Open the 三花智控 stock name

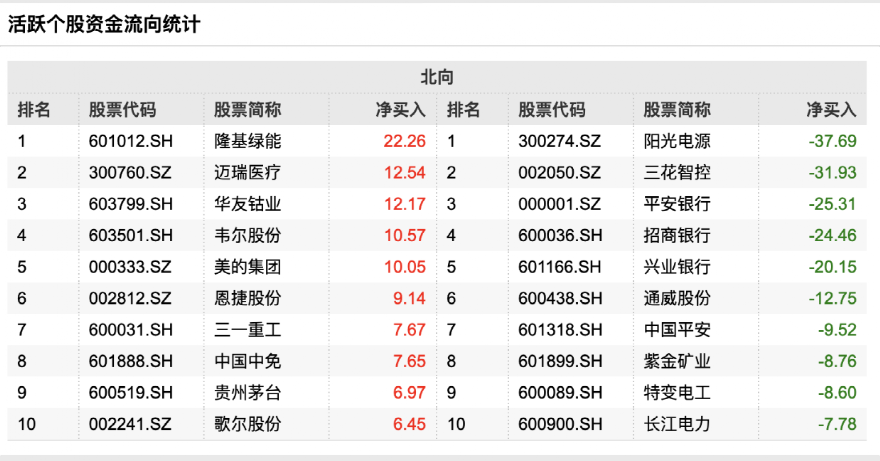coord(677,172)
